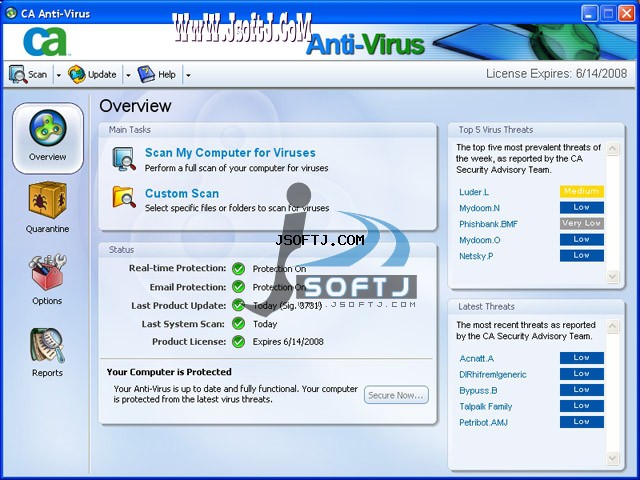Click the Update globe toolbar icon
The width and height of the screenshot is (640, 480).
pyautogui.click(x=77, y=75)
